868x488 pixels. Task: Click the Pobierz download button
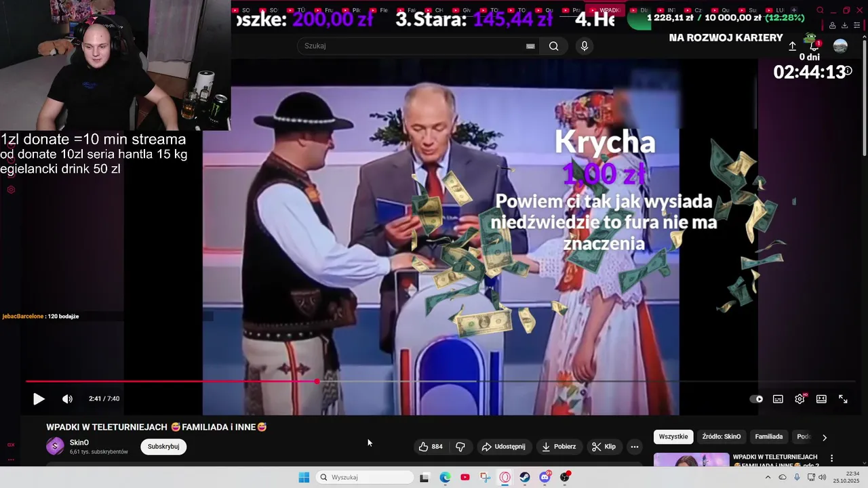tap(559, 447)
